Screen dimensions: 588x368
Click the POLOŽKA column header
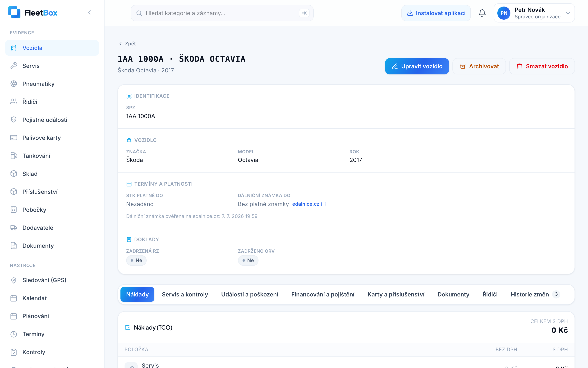pyautogui.click(x=136, y=350)
